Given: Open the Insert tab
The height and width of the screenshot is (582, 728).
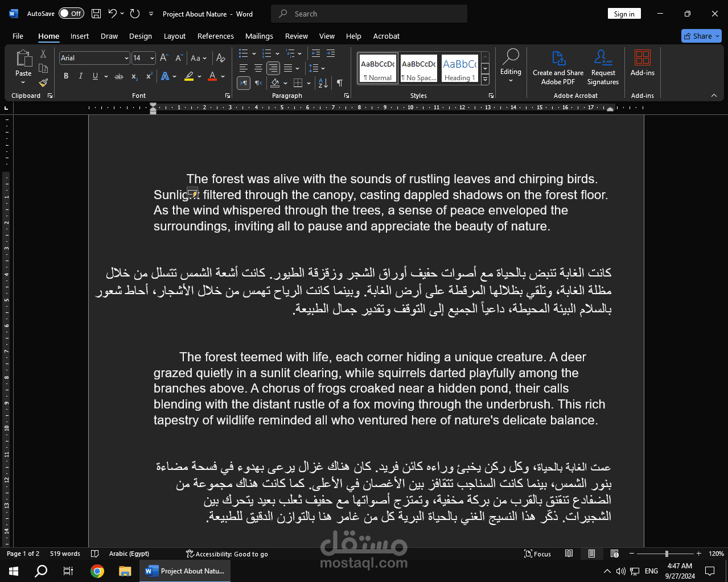Looking at the screenshot, I should point(80,36).
